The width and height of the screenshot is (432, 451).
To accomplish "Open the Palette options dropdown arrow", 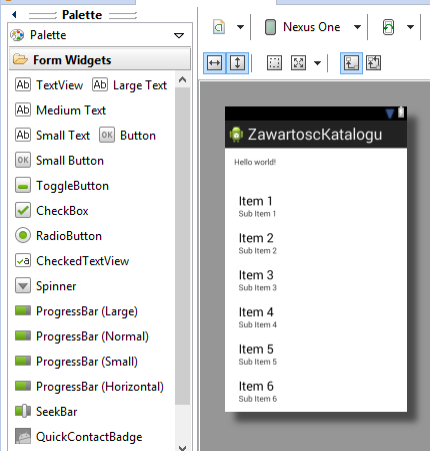I will click(179, 35).
